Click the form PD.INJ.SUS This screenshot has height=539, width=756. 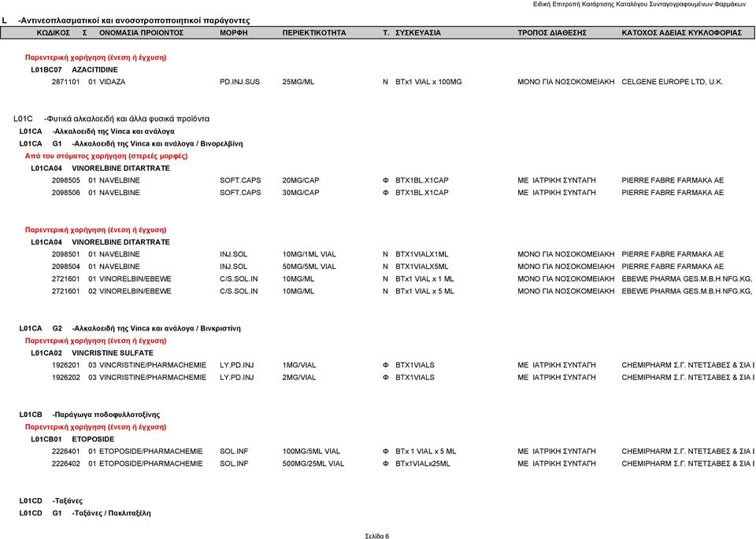pyautogui.click(x=239, y=82)
